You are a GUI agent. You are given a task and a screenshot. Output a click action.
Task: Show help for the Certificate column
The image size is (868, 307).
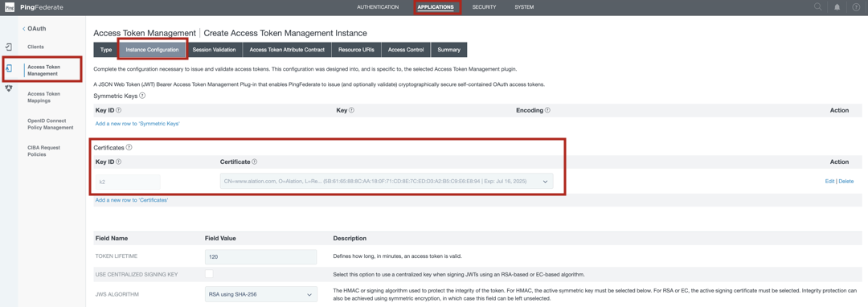click(x=255, y=162)
